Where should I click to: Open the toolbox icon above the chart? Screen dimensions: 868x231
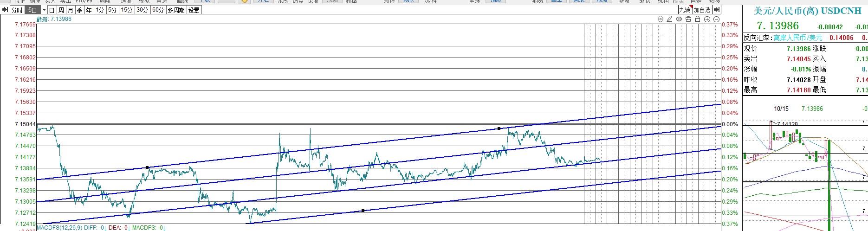coord(688,19)
